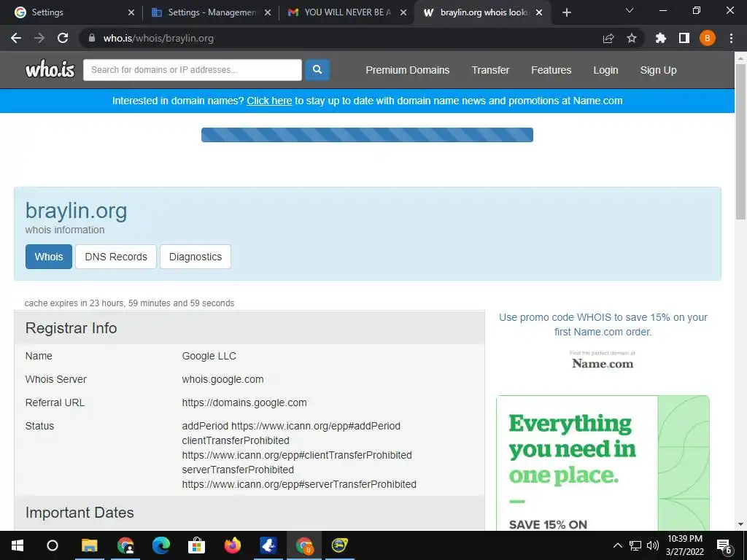Bookmark this page with star icon
Screen dimensions: 747x560
632,38
